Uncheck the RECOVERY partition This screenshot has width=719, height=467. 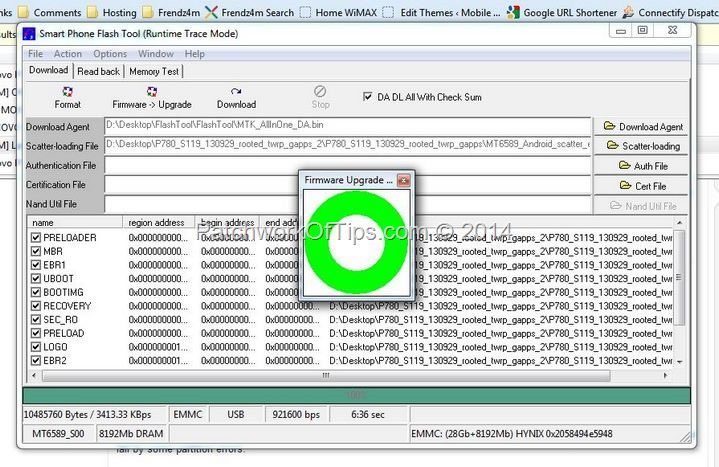pyautogui.click(x=36, y=306)
